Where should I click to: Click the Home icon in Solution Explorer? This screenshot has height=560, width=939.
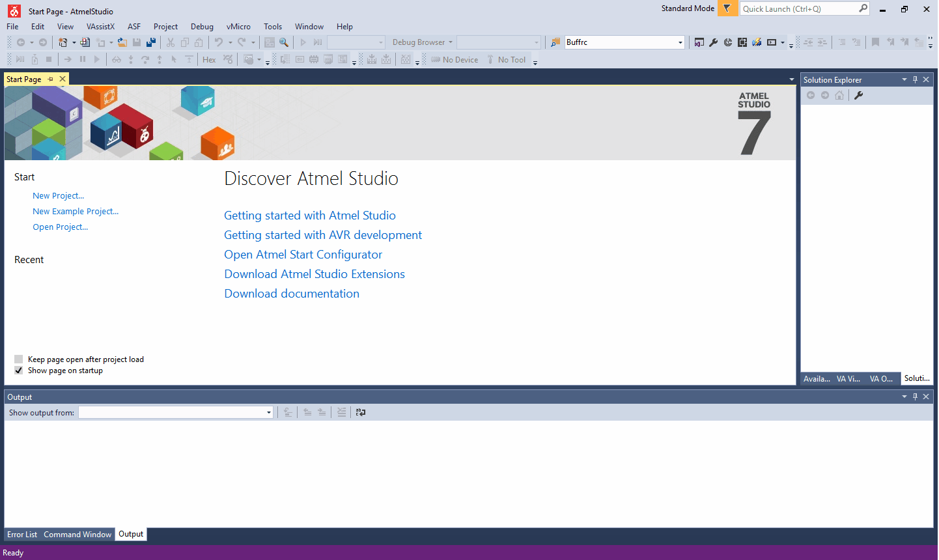[839, 95]
